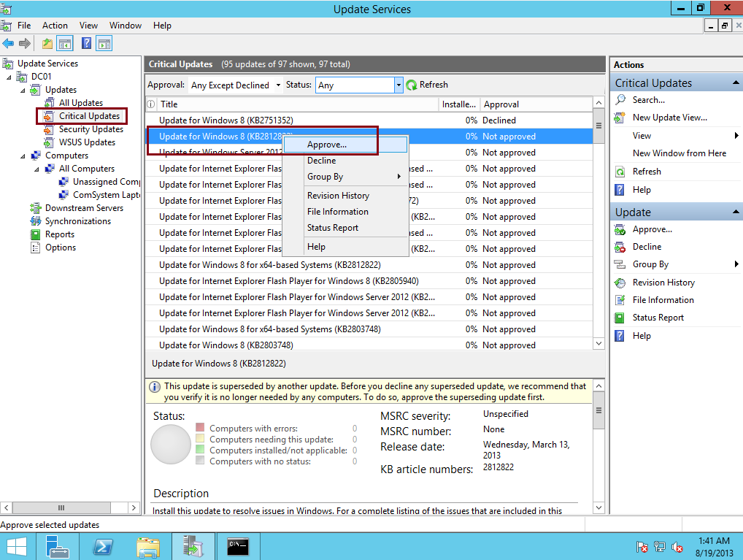Collapse the Updates tree node

[23, 90]
